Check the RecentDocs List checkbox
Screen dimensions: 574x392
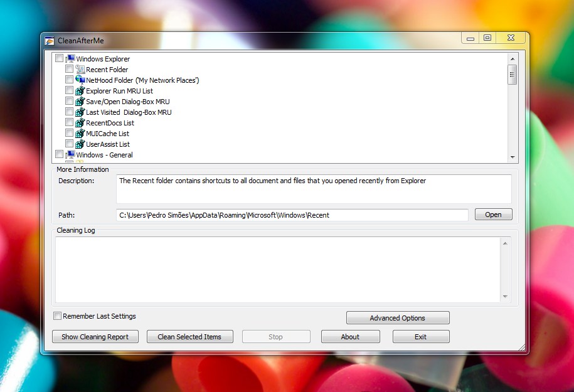tap(69, 122)
